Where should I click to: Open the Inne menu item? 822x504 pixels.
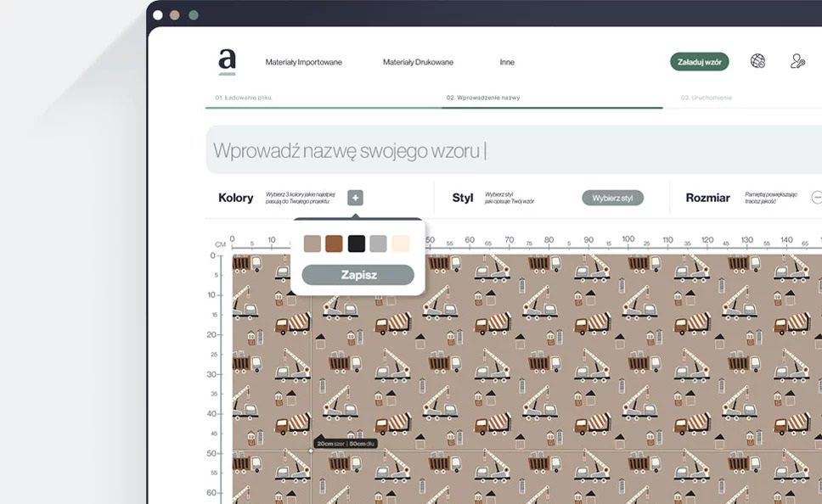tap(507, 62)
